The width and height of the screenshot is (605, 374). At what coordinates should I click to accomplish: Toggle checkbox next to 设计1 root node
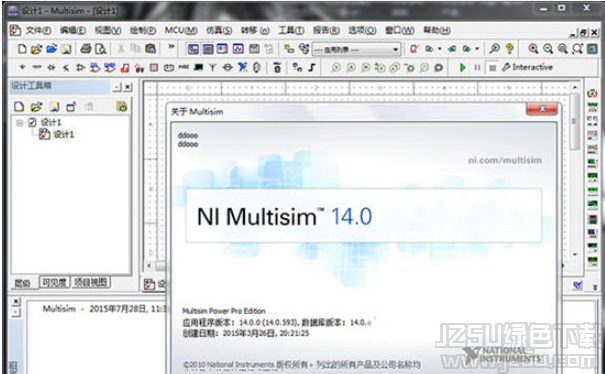[32, 123]
